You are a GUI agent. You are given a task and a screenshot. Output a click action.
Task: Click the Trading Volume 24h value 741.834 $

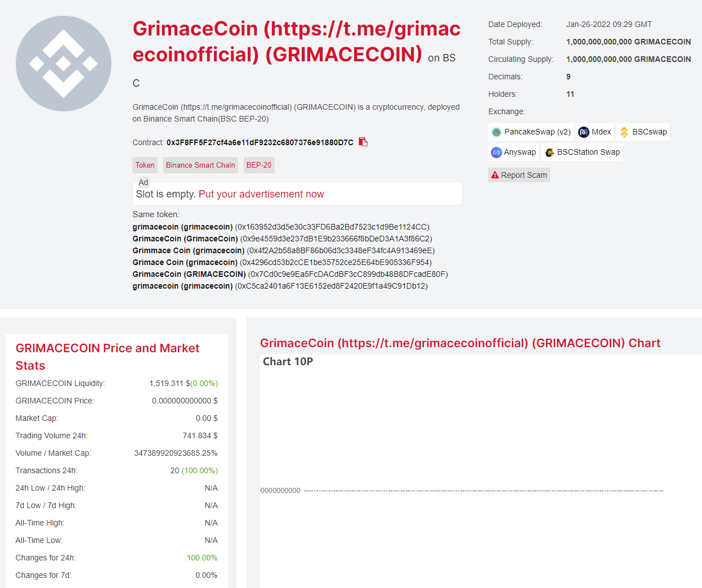[x=200, y=436]
